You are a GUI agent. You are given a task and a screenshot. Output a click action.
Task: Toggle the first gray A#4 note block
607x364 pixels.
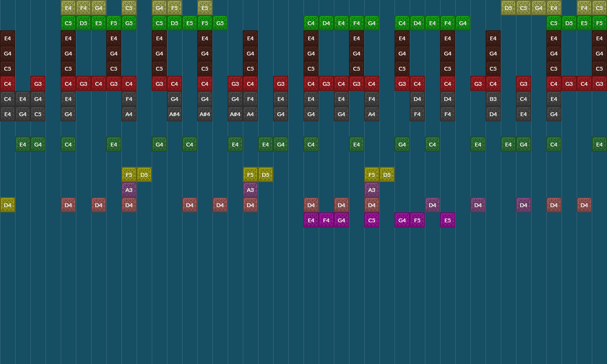coord(174,114)
